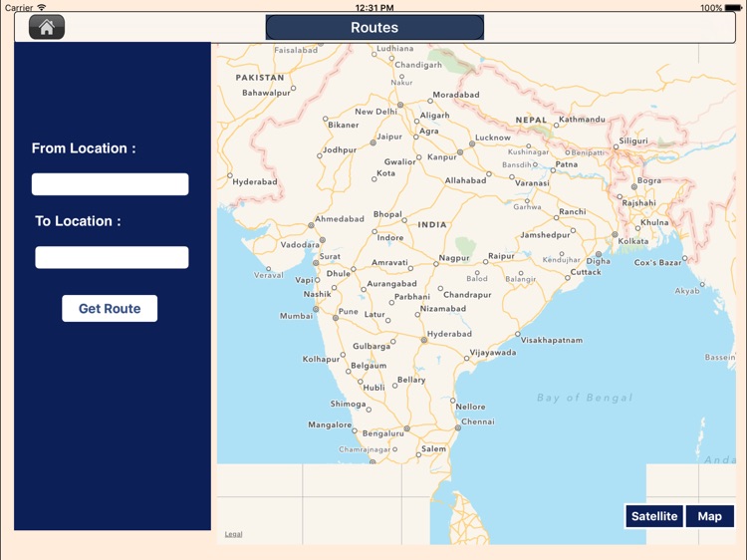747x560 pixels.
Task: Select the Routes title bar
Action: coord(374,27)
